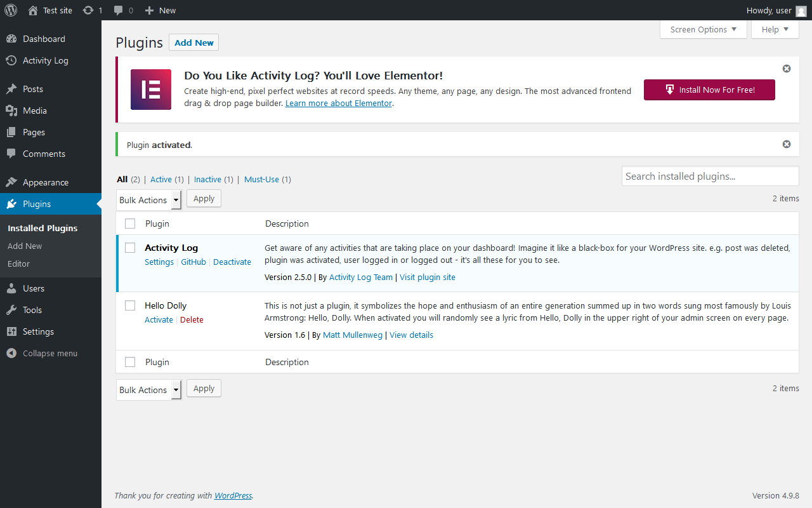Image resolution: width=812 pixels, height=508 pixels.
Task: Visit plugin site for Activity Log
Action: (428, 277)
